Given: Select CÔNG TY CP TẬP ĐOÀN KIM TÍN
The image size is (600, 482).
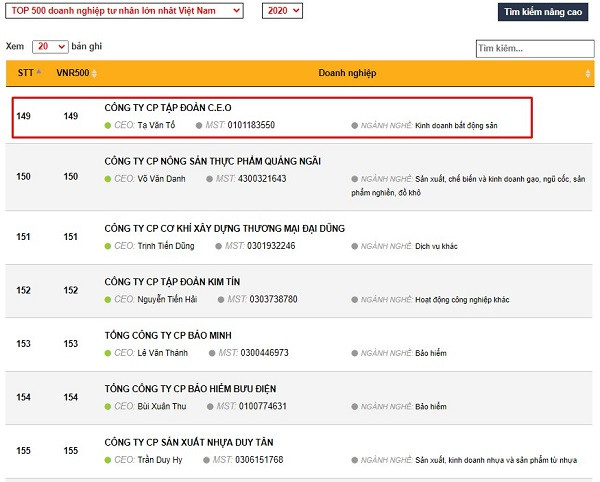Looking at the screenshot, I should (x=172, y=282).
